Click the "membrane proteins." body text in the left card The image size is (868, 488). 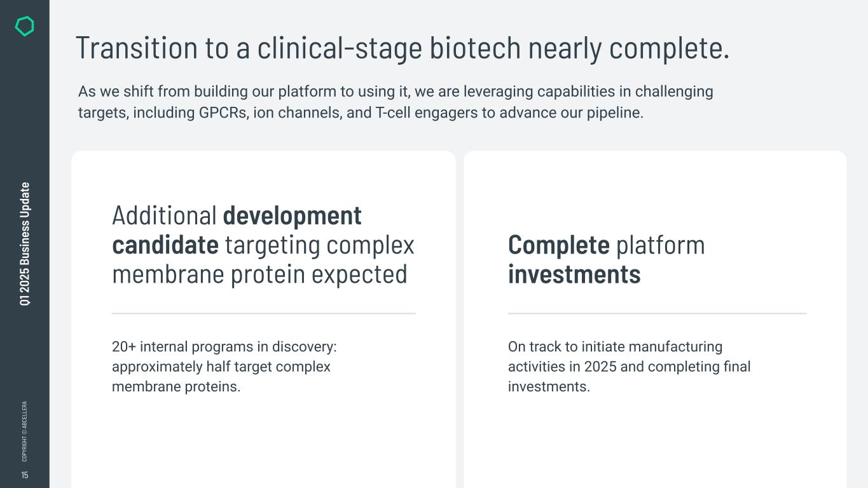pyautogui.click(x=176, y=386)
